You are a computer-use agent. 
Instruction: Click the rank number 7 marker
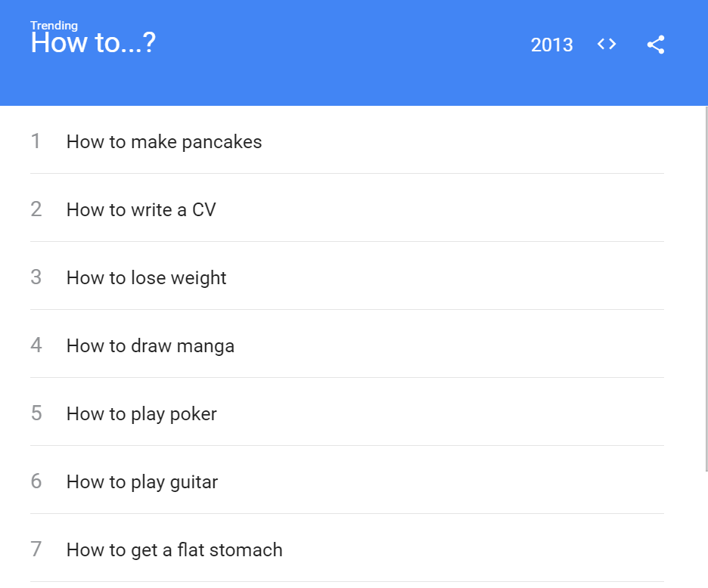coord(36,549)
